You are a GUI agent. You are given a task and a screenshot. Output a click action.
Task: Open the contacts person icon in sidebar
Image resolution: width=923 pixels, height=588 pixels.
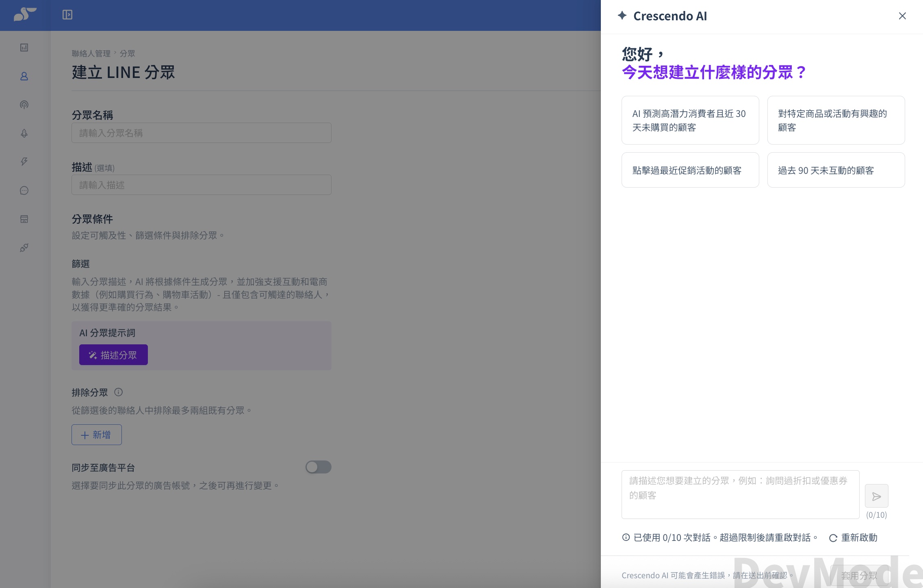24,76
